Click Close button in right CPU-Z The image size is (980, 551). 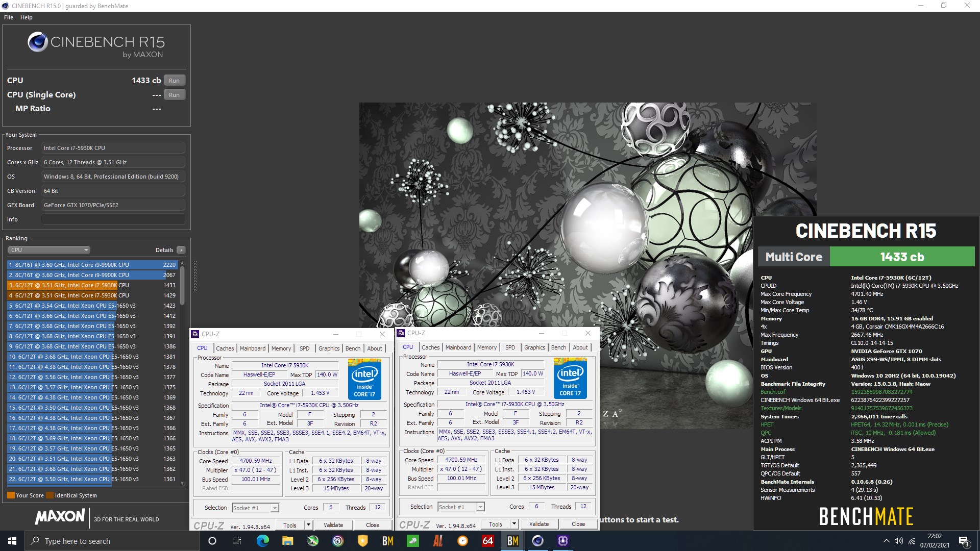point(578,524)
